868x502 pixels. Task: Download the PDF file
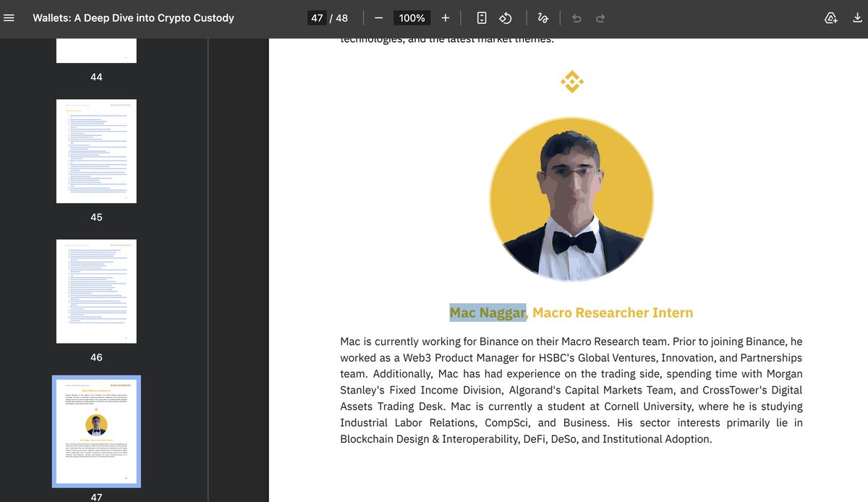click(x=858, y=17)
